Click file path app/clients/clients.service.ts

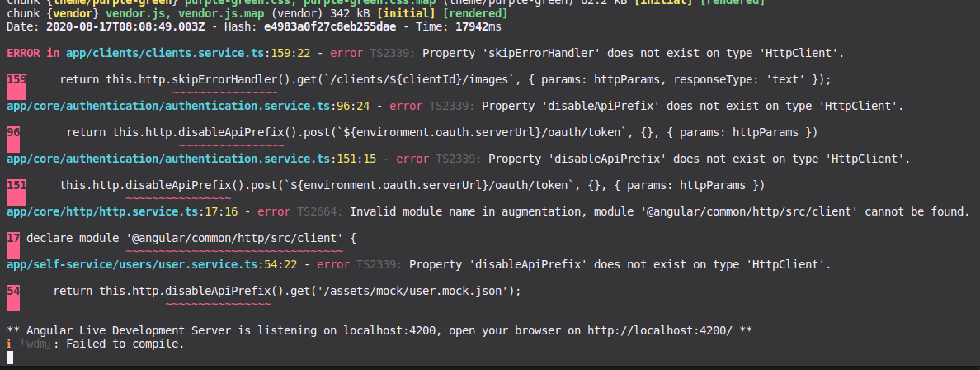pos(165,53)
